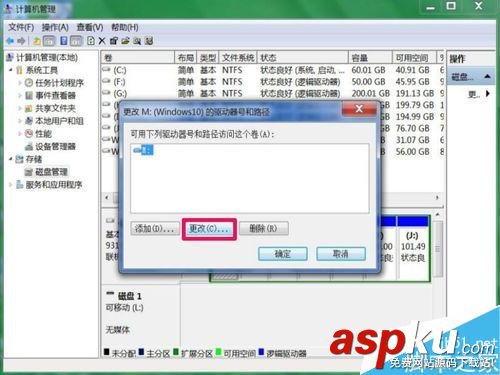The height and width of the screenshot is (375, 500).
Task: Click the black X delete icon in toolbar
Action: (102, 41)
